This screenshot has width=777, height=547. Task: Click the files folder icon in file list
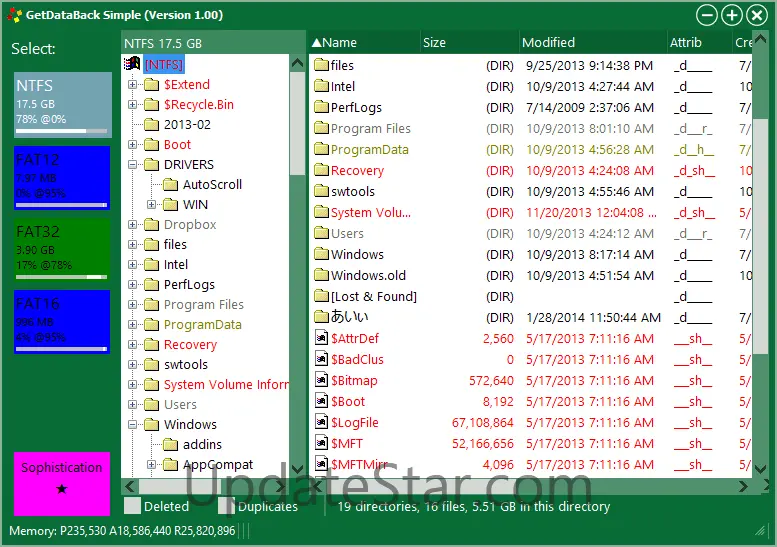point(322,65)
